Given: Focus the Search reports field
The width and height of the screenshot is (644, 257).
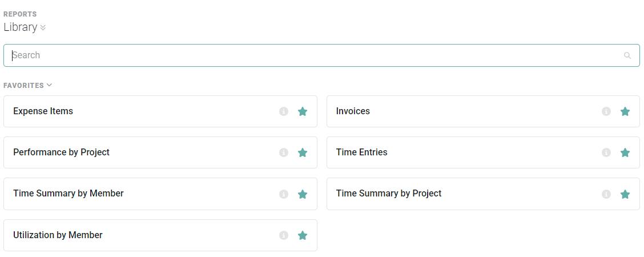Looking at the screenshot, I should point(321,55).
